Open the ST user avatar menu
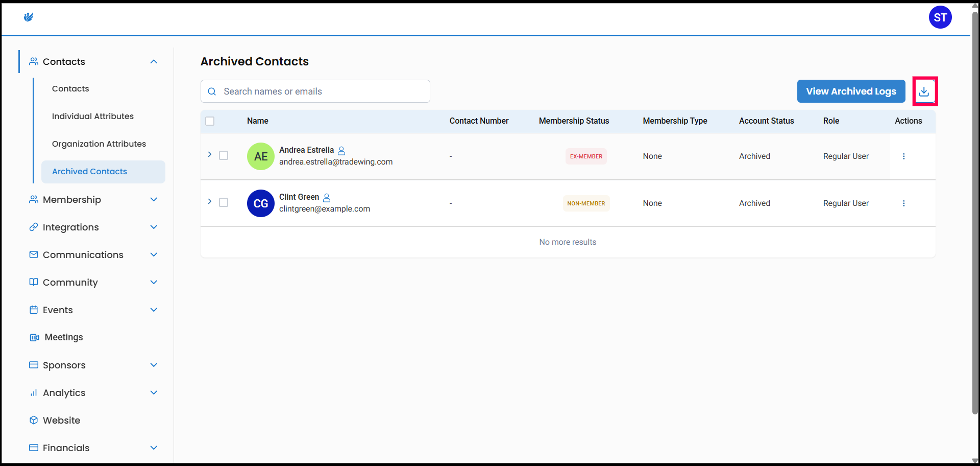 [x=940, y=17]
